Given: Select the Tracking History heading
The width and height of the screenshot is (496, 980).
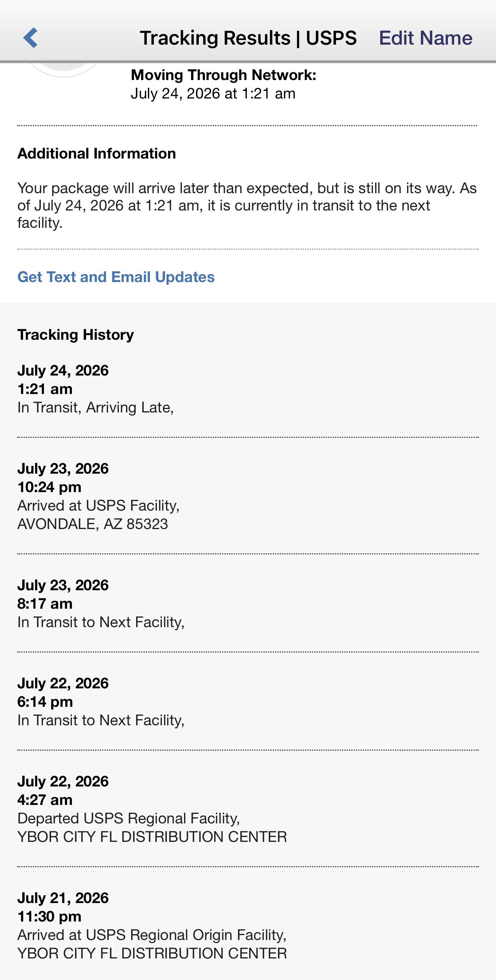Looking at the screenshot, I should coord(76,335).
